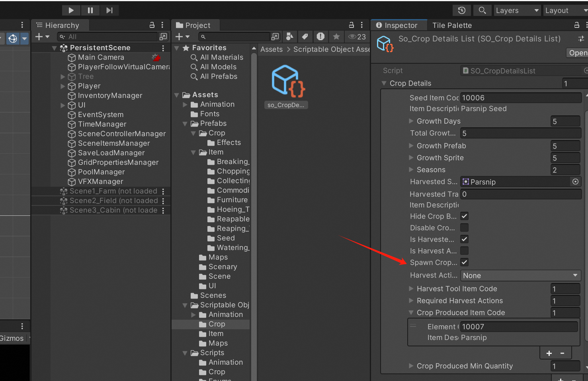Focus the Hierarchy search field
The image size is (588, 381).
(107, 37)
